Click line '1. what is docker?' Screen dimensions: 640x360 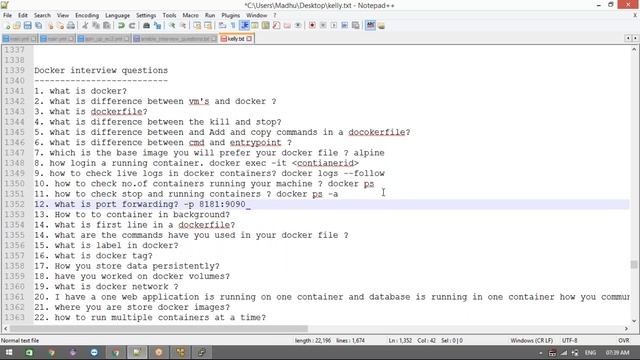pos(81,91)
